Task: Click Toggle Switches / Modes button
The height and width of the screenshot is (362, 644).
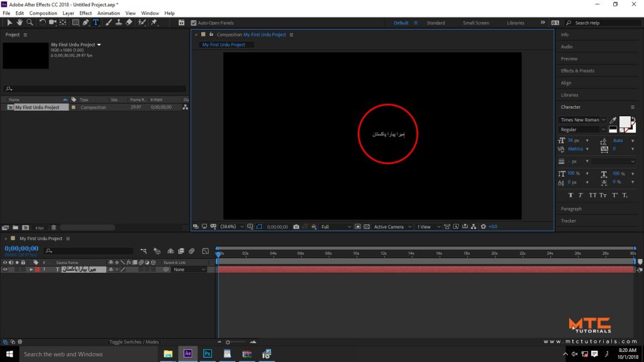Action: (x=134, y=342)
